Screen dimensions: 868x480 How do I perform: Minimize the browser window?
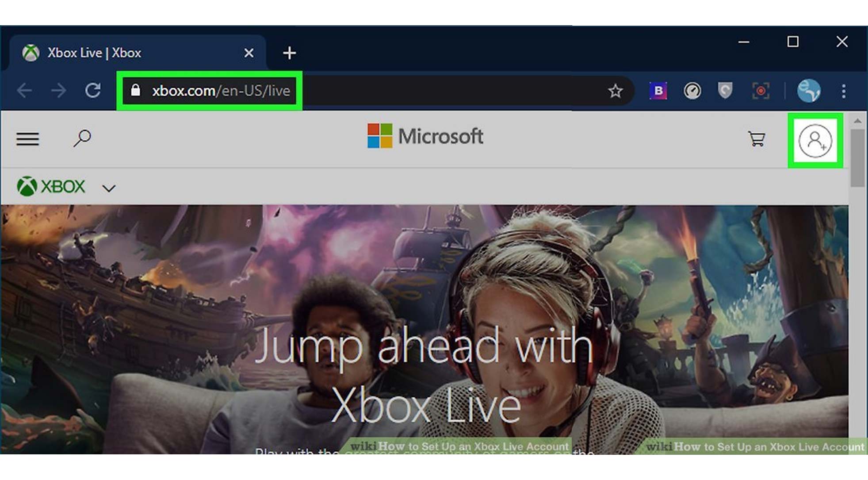tap(744, 42)
